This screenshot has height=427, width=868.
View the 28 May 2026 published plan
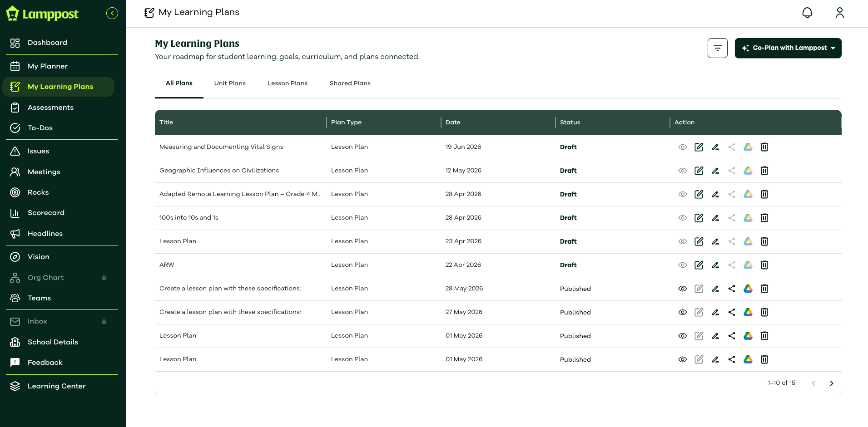[x=683, y=289]
